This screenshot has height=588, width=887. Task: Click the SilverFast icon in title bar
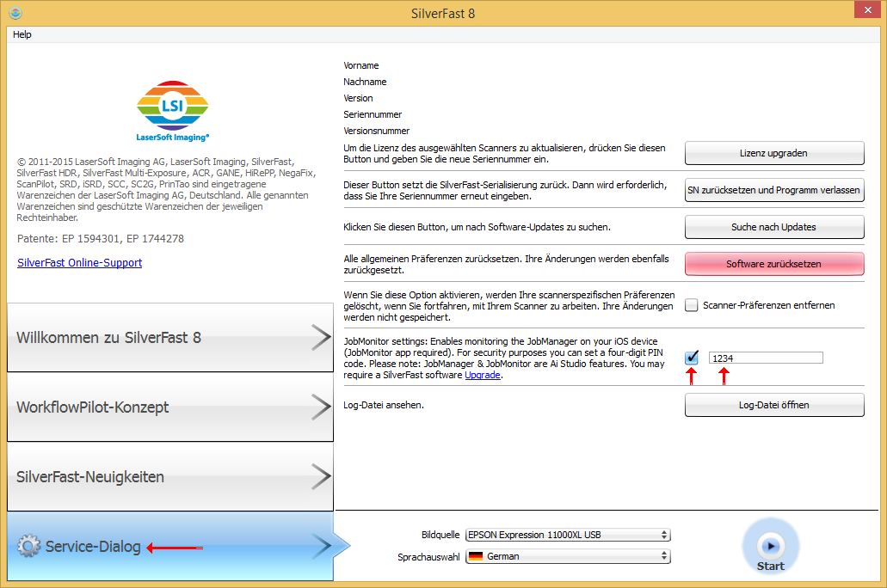pyautogui.click(x=15, y=13)
